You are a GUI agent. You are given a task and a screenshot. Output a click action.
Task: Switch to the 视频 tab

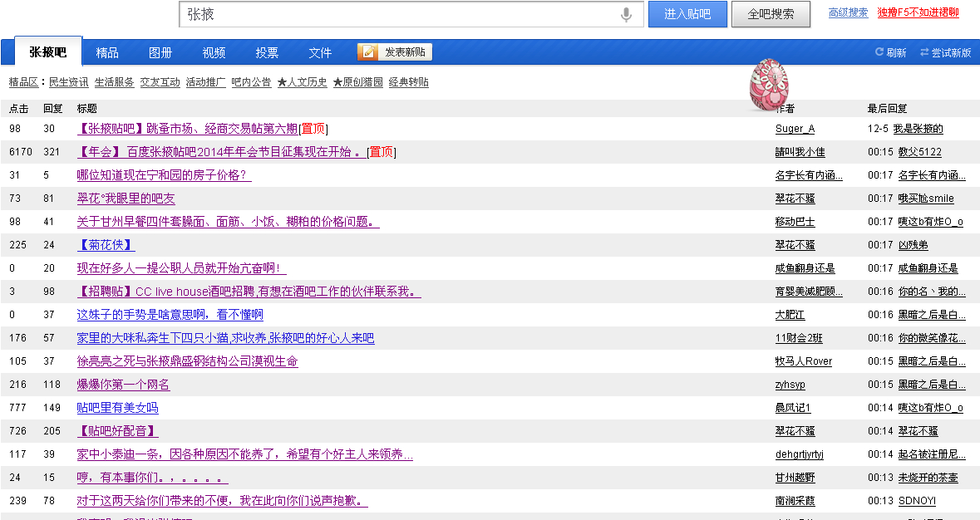(214, 53)
